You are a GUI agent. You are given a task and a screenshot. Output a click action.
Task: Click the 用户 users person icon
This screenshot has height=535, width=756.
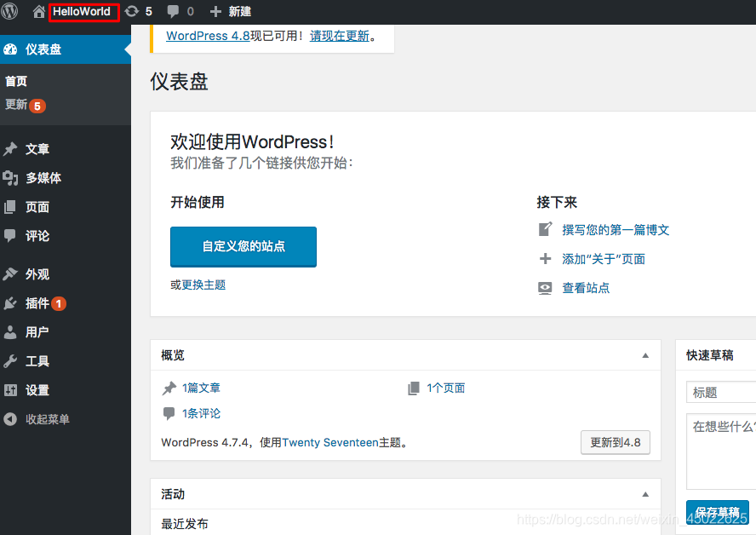tap(10, 332)
